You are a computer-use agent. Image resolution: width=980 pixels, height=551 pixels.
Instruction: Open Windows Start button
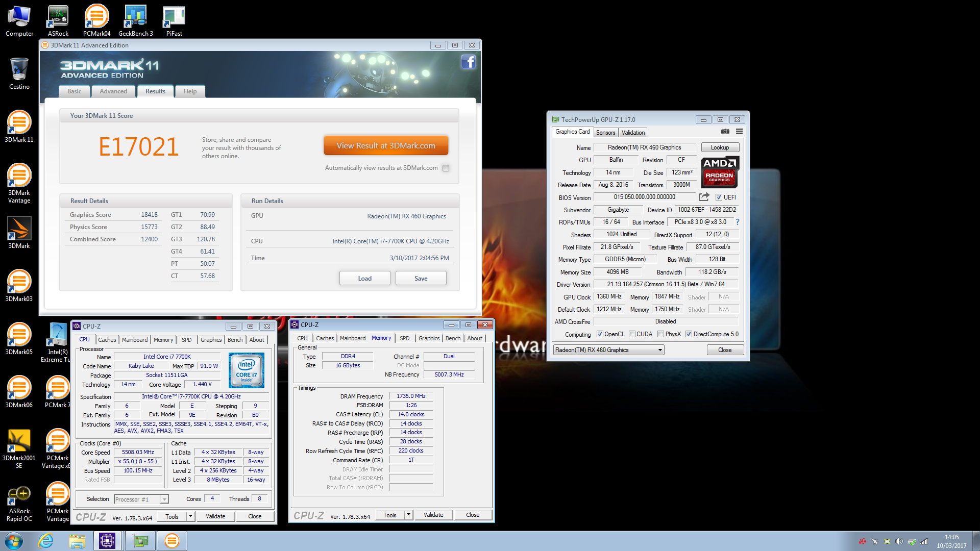tap(14, 541)
